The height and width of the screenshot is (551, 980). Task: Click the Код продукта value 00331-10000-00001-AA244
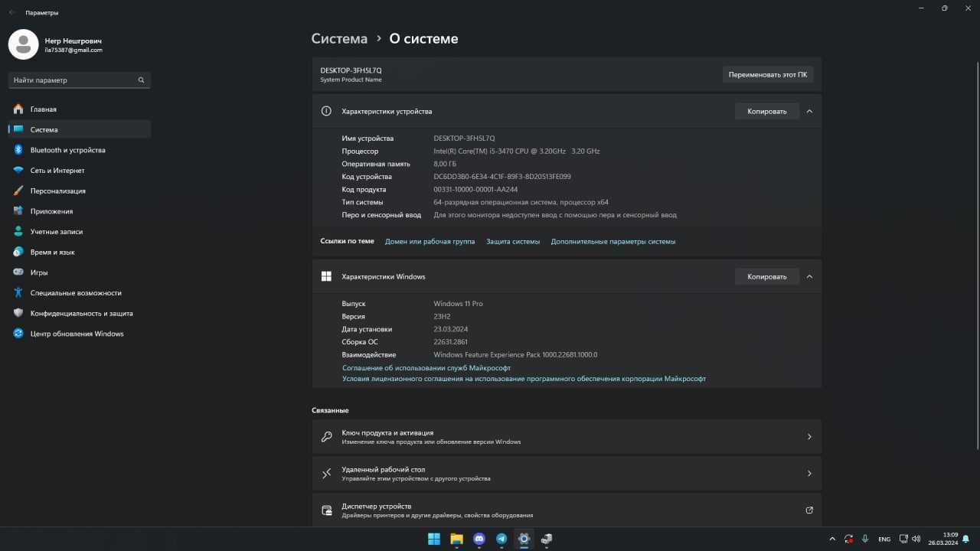pos(475,190)
